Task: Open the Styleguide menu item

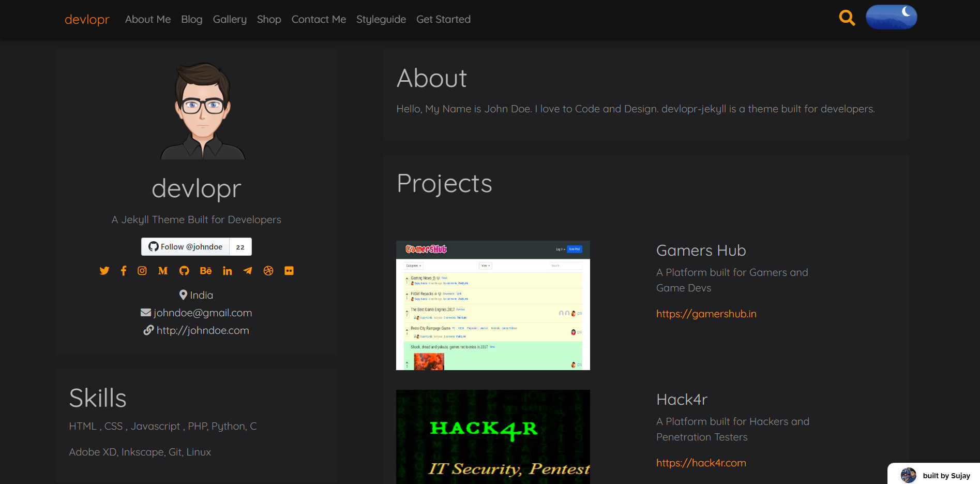Action: 381,19
